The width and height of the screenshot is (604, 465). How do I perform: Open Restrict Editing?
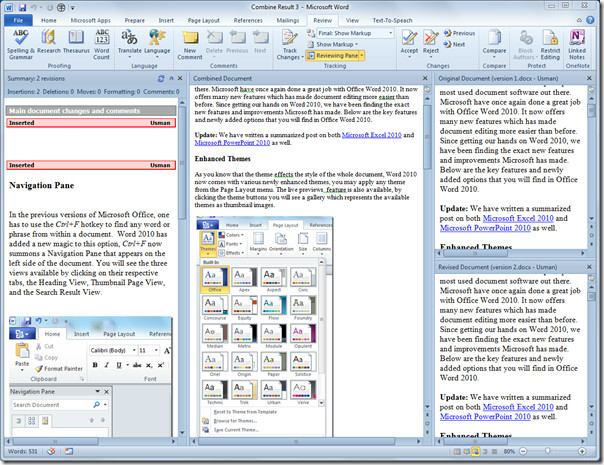(550, 44)
